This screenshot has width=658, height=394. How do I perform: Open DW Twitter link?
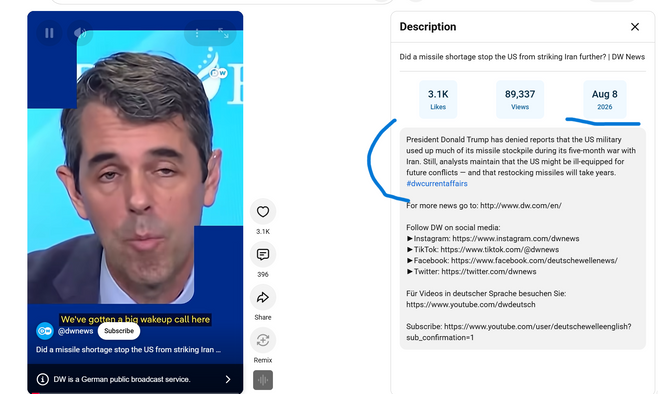click(x=489, y=271)
